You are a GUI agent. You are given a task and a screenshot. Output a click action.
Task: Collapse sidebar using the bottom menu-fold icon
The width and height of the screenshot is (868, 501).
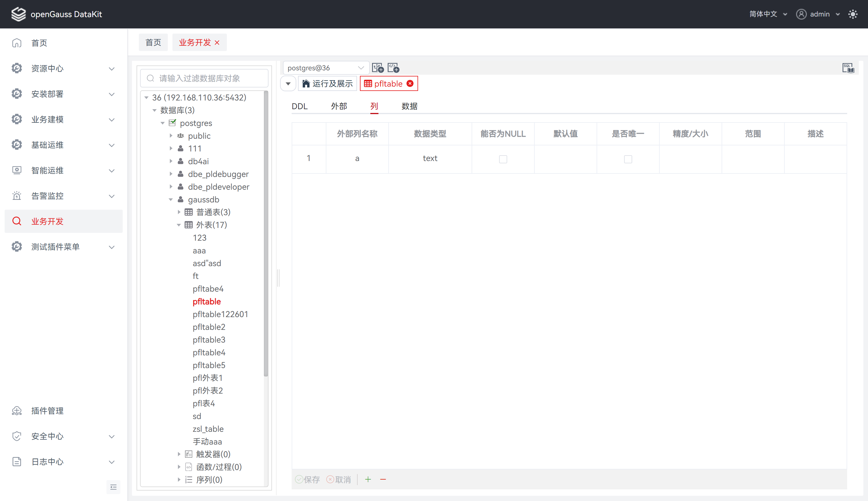pyautogui.click(x=113, y=487)
